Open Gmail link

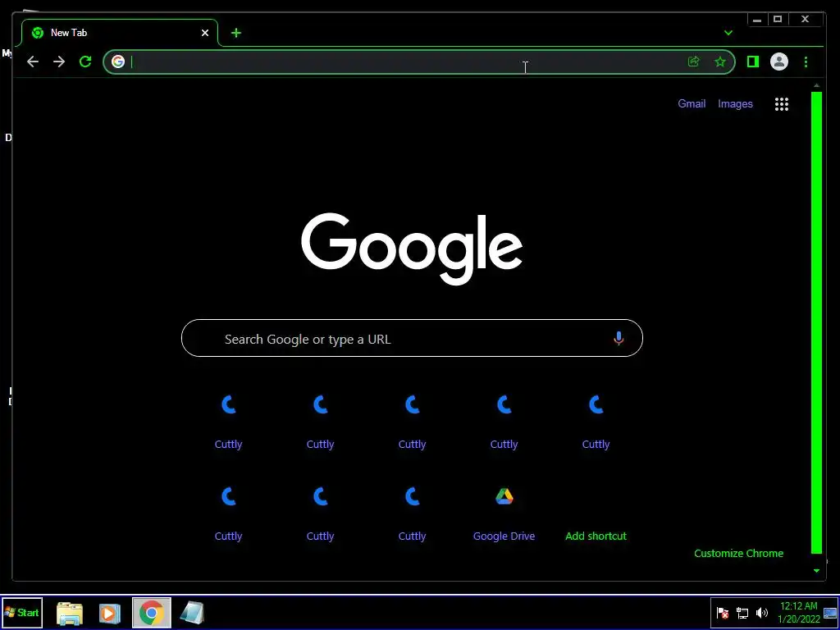692,104
